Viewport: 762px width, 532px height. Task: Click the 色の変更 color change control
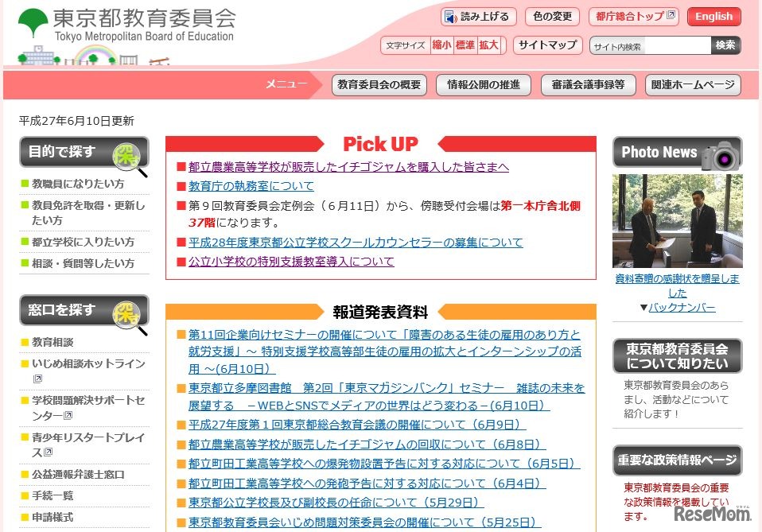pos(552,16)
